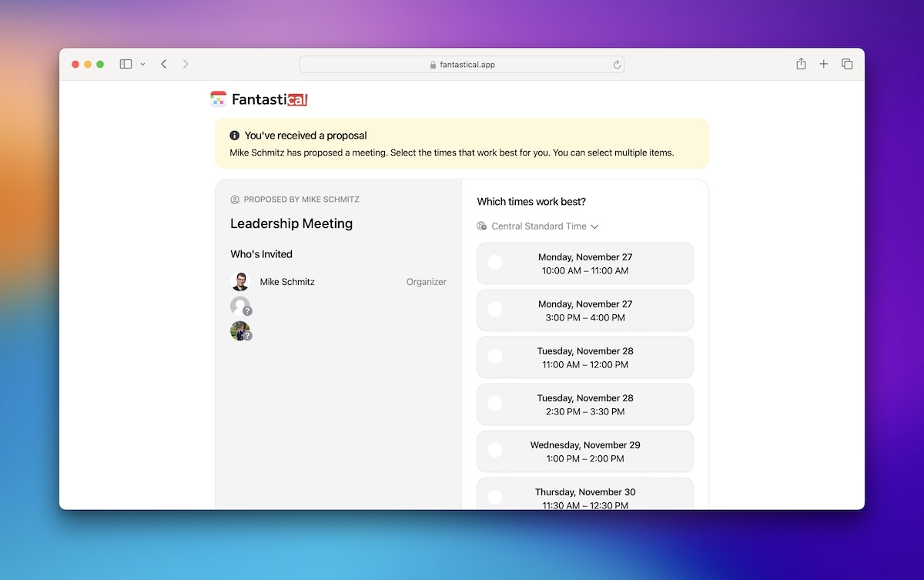Select Thursday November 30 11:30 AM slot
924x580 pixels.
[x=585, y=494]
